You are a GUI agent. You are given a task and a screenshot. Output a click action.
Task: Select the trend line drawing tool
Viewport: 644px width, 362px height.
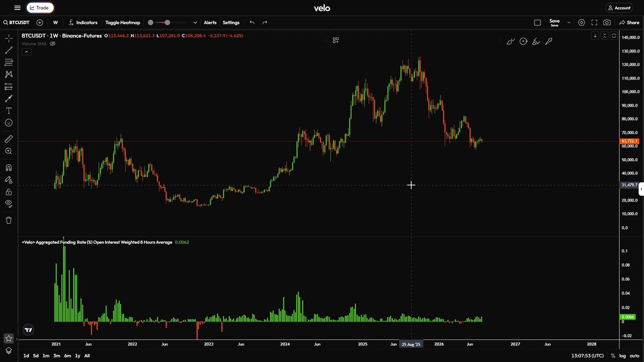(x=9, y=50)
